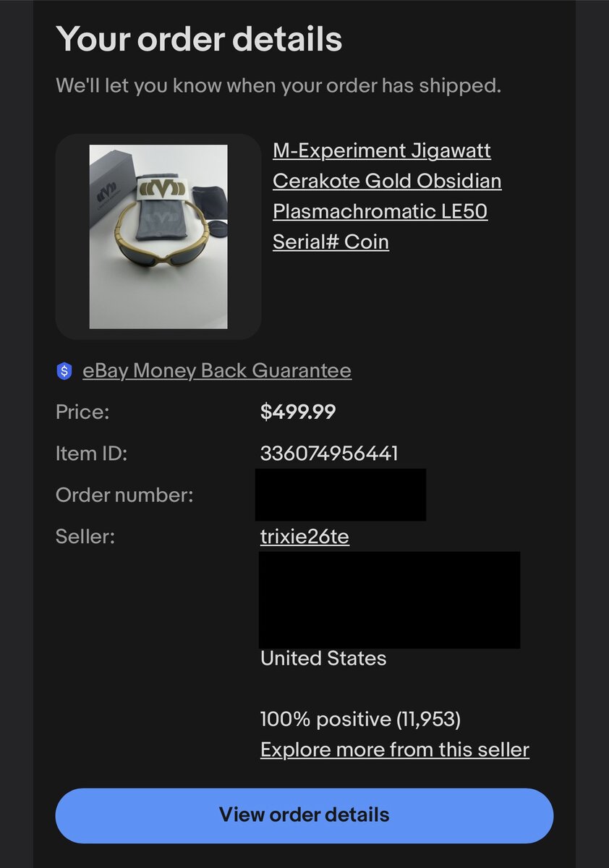
Task: Click 'Explore more from this seller' link
Action: click(394, 749)
